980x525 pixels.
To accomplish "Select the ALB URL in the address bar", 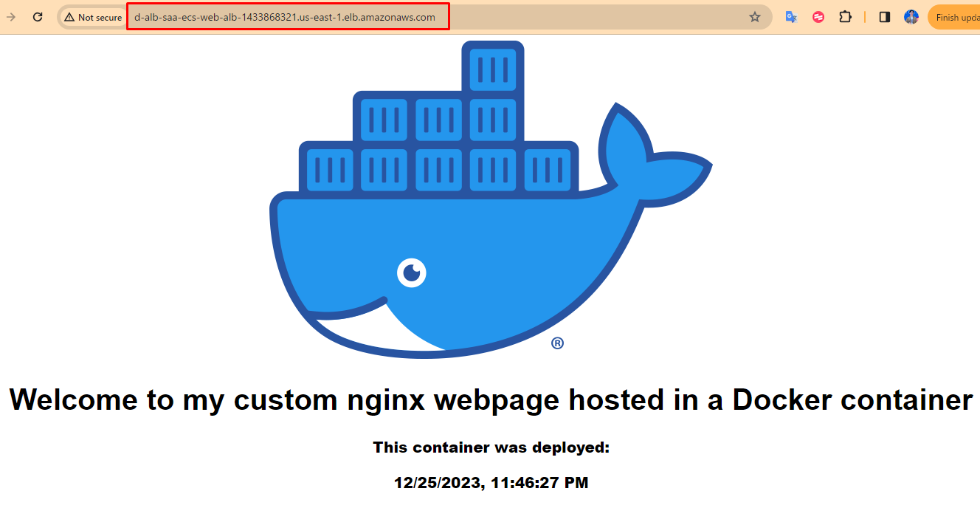I will click(285, 17).
